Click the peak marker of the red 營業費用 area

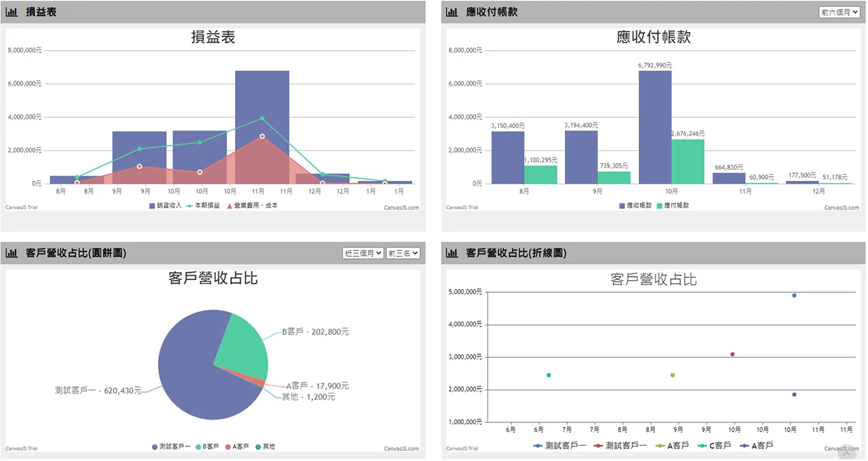[262, 136]
